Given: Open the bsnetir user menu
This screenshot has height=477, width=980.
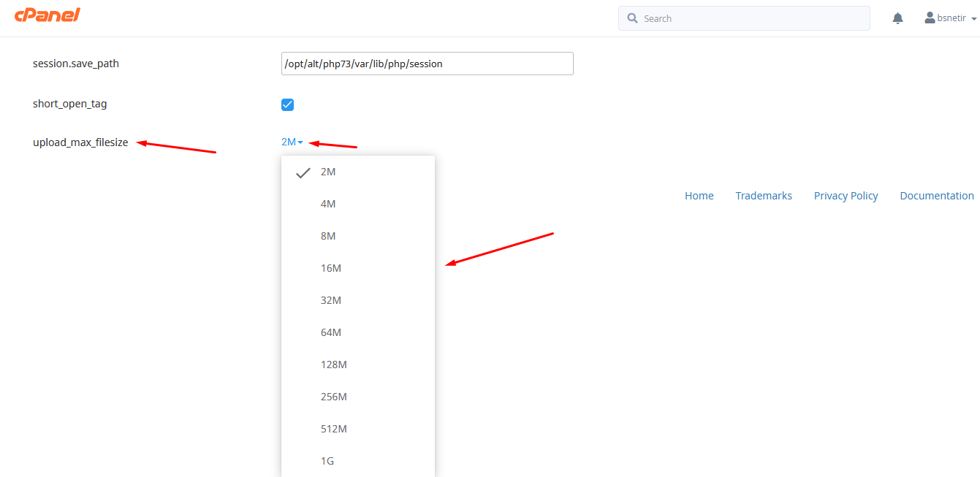Looking at the screenshot, I should (x=951, y=18).
